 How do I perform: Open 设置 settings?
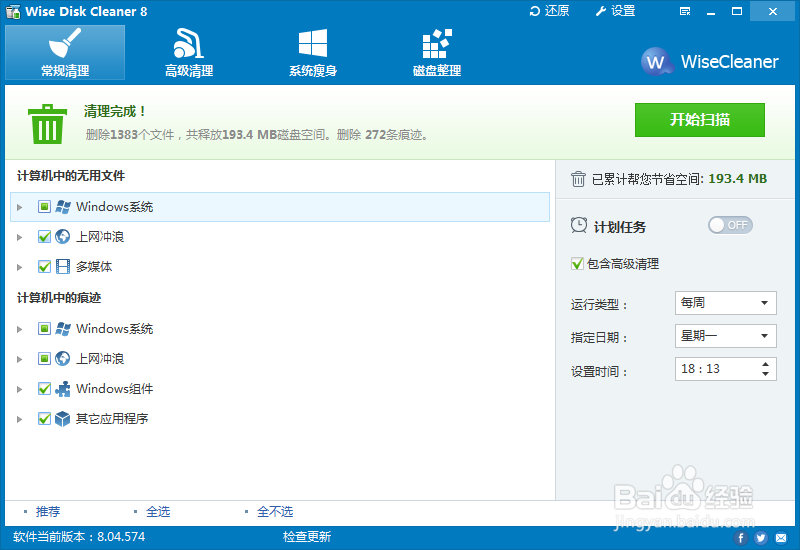coord(615,11)
